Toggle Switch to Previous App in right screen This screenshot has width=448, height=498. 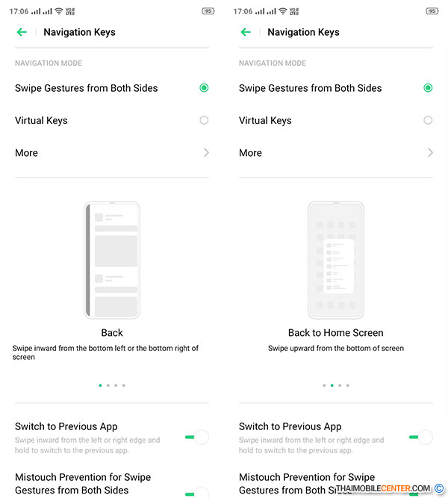pos(421,437)
